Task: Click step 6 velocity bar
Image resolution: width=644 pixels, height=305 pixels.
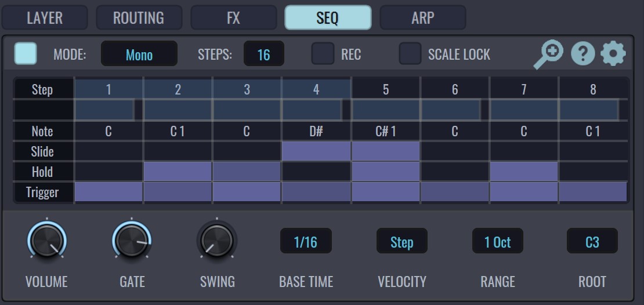Action: point(455,110)
